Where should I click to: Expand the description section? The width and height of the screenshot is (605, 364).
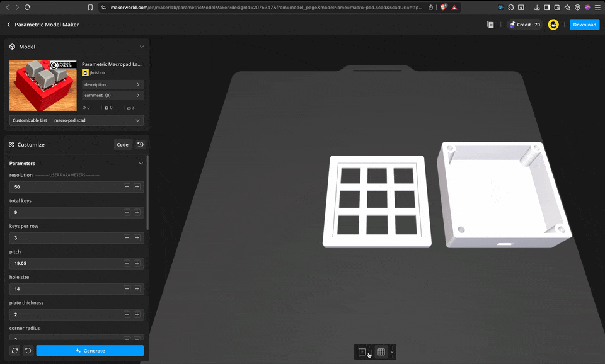pyautogui.click(x=112, y=84)
